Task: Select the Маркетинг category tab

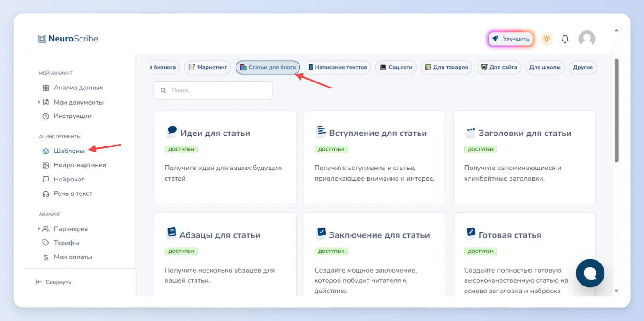Action: [208, 67]
